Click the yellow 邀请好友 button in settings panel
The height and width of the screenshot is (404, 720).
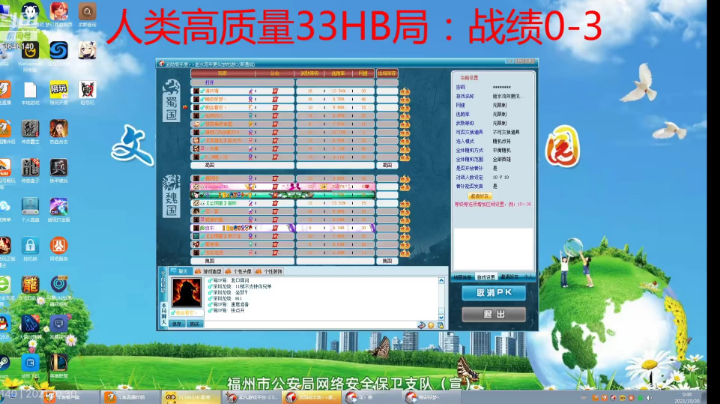point(479,196)
